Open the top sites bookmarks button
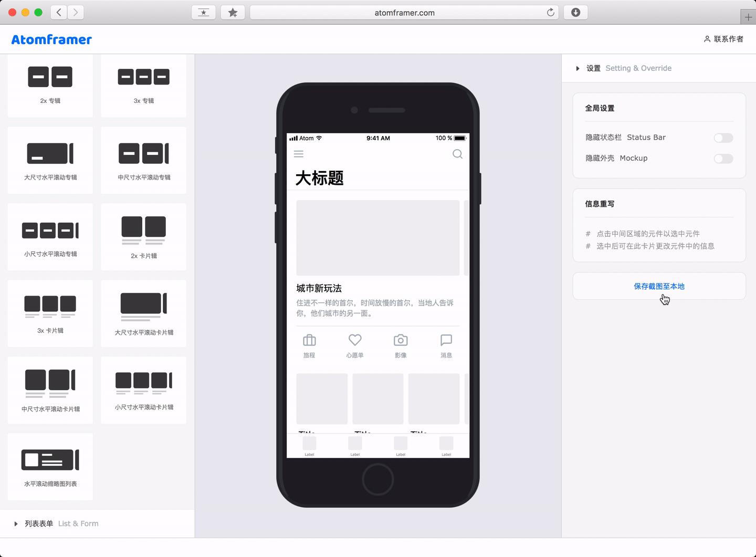 pyautogui.click(x=204, y=13)
